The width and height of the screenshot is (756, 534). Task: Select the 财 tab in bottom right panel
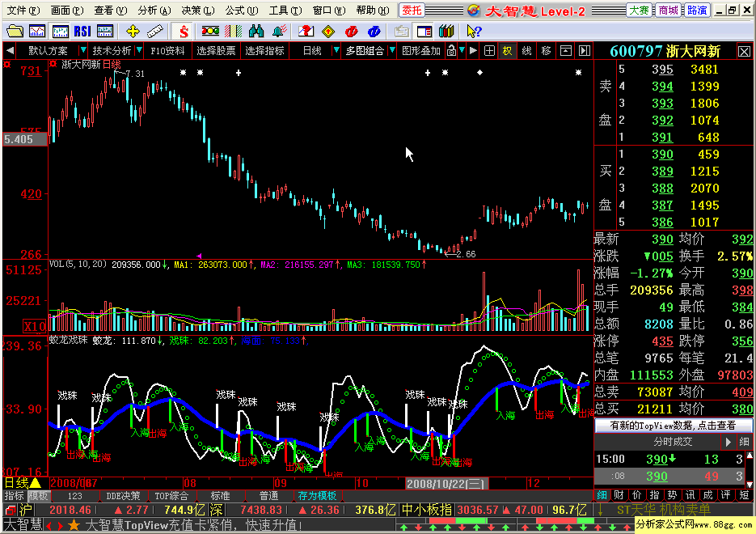(x=619, y=495)
